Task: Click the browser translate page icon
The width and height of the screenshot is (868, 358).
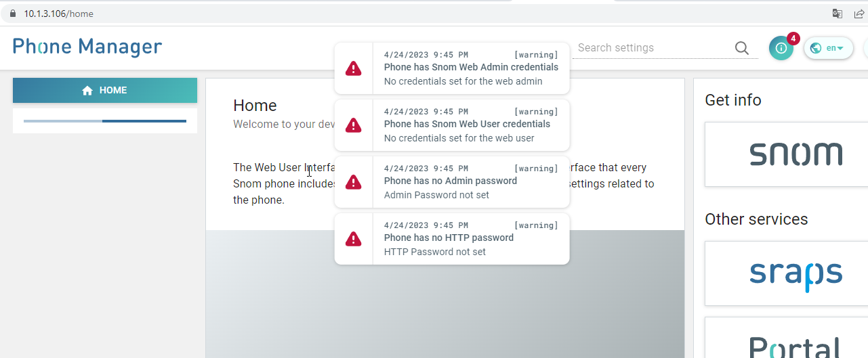Action: 838,14
